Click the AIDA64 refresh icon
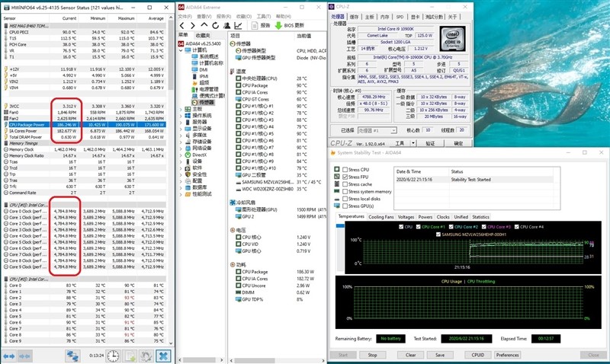The height and width of the screenshot is (364, 610). coord(216,26)
